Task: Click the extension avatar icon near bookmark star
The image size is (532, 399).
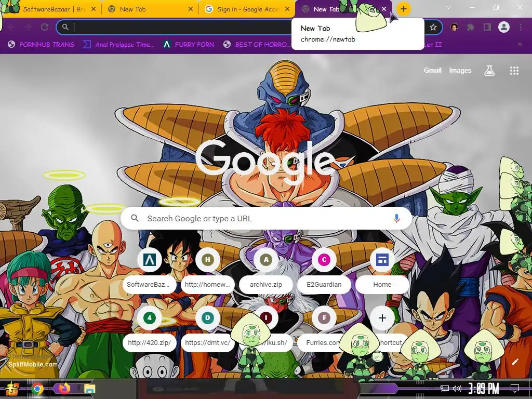Action: pos(454,27)
